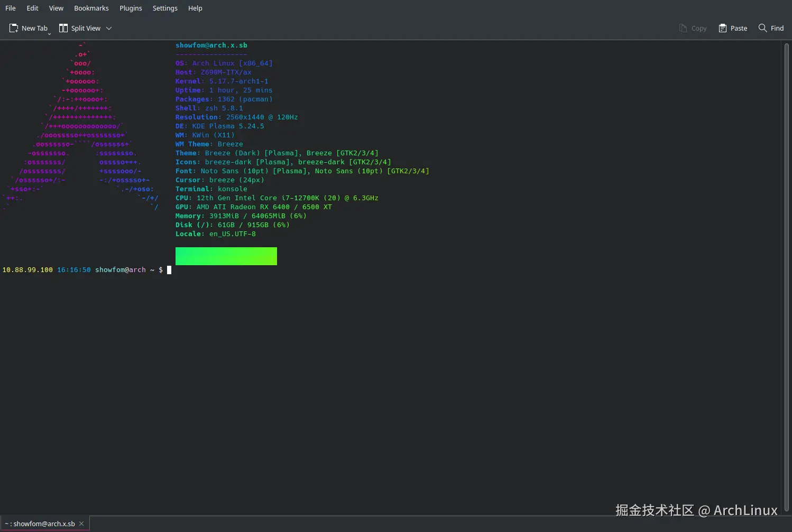Image resolution: width=792 pixels, height=532 pixels.
Task: Open the View menu
Action: (56, 8)
